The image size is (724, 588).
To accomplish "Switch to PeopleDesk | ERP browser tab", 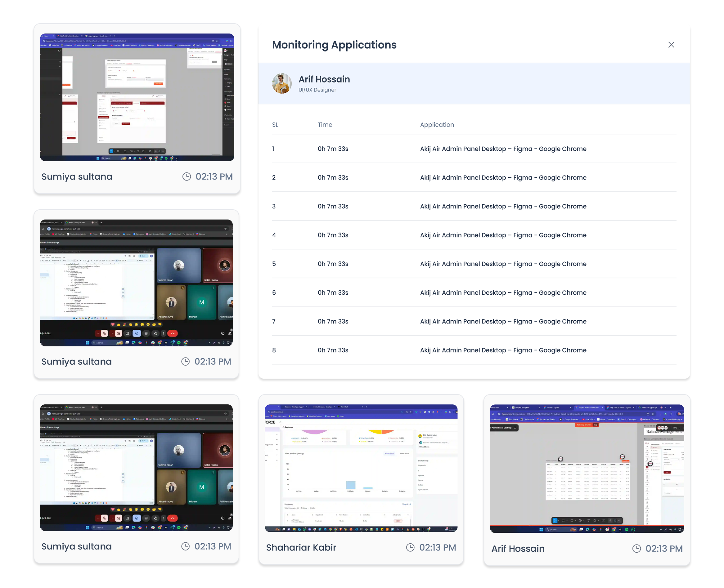I will point(522,408).
